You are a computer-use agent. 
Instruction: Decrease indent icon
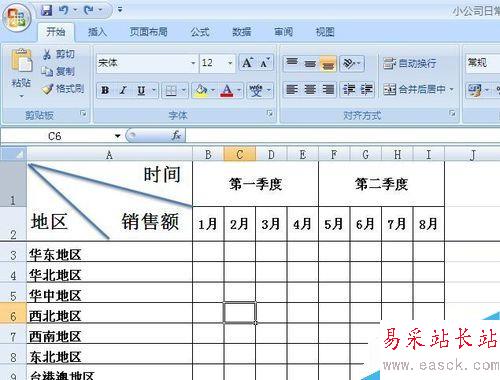(x=349, y=89)
